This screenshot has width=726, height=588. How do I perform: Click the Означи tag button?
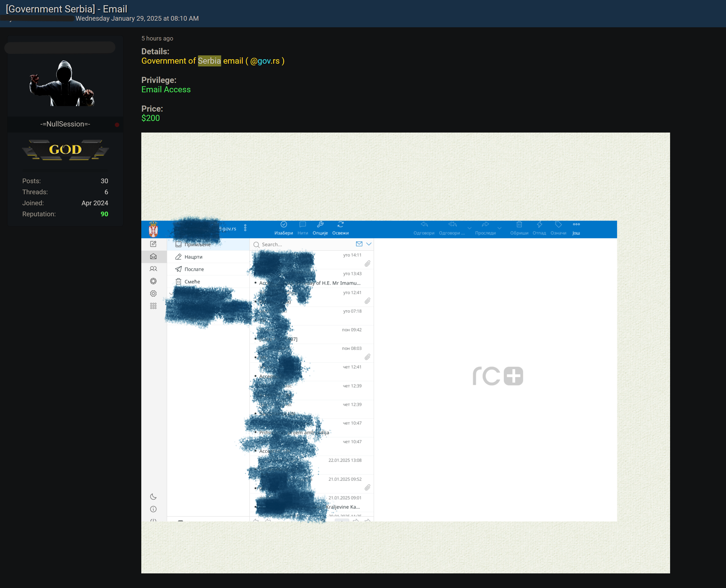pyautogui.click(x=558, y=228)
